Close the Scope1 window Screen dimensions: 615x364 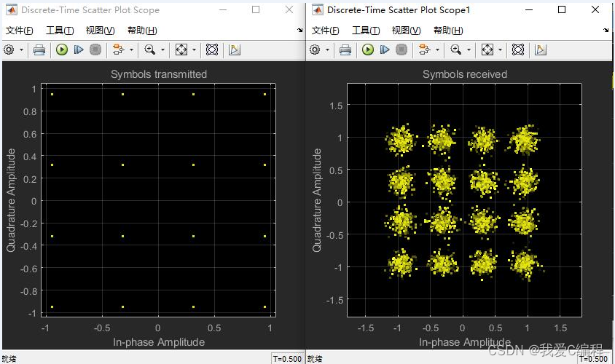coord(595,9)
